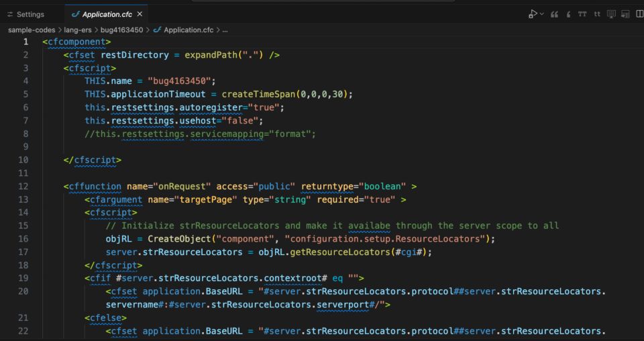This screenshot has width=644, height=341.
Task: Click the "bug4163450" string on line 4
Action: click(179, 81)
